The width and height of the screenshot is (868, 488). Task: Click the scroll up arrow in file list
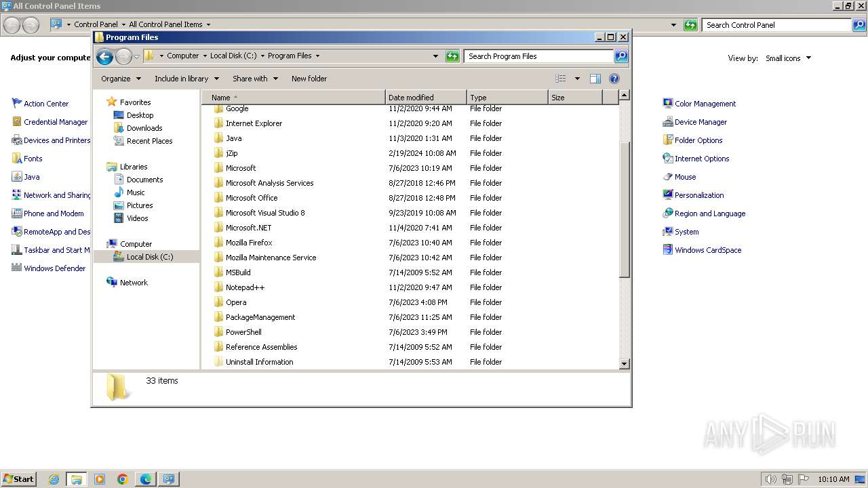tap(625, 96)
